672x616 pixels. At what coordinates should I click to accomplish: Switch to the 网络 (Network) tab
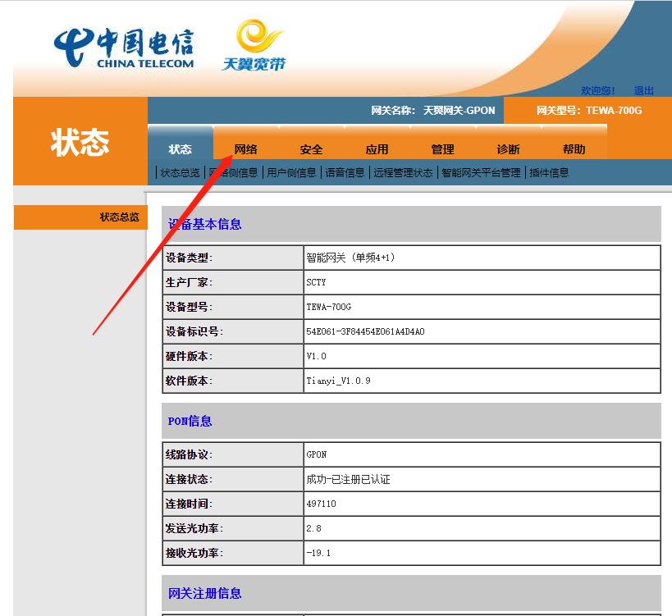[246, 148]
